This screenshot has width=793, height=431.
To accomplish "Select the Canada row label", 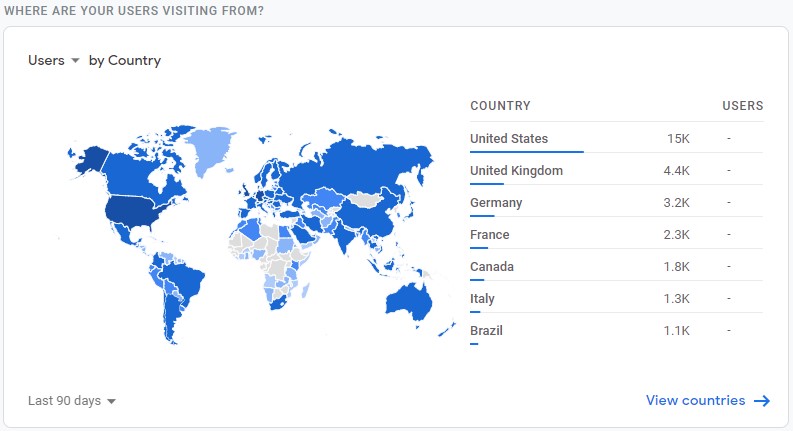I will pos(492,266).
